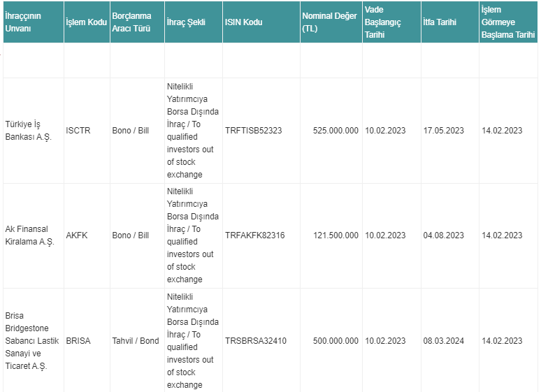Click the İtfa Tarihi column header

coord(450,22)
